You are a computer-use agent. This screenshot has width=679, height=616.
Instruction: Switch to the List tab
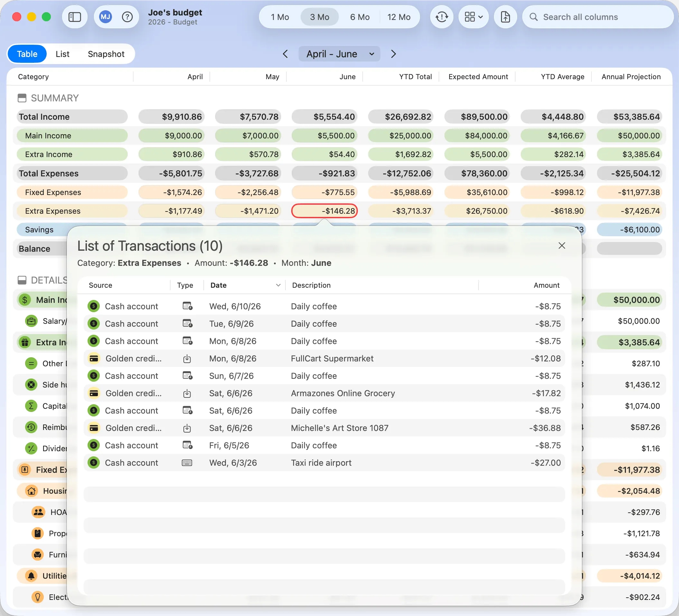click(x=62, y=54)
